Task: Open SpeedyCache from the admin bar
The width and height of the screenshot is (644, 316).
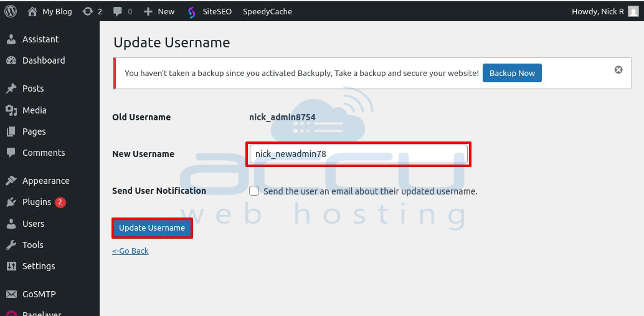Action: (267, 11)
